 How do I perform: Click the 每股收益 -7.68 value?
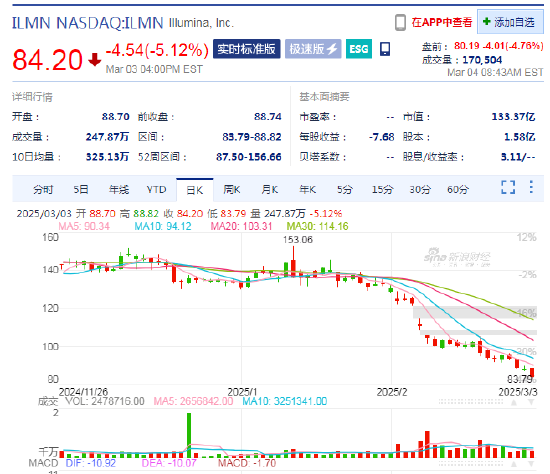(x=382, y=137)
